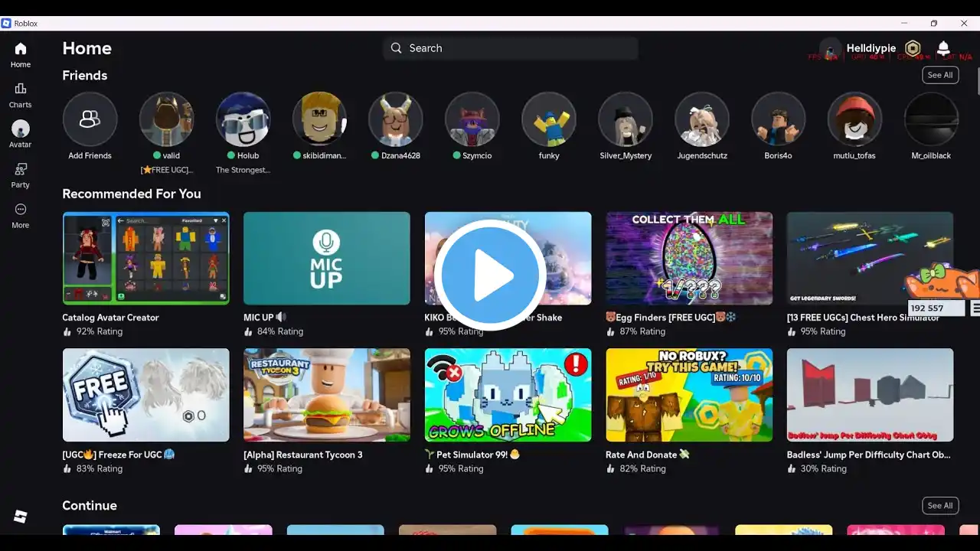The width and height of the screenshot is (980, 551).
Task: Open Charts in the sidebar
Action: (21, 89)
